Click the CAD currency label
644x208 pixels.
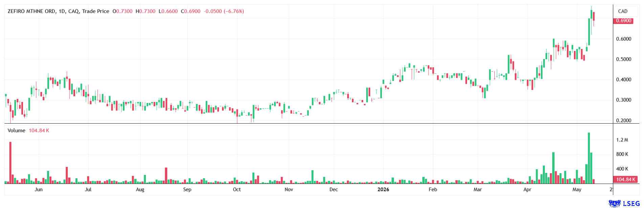pyautogui.click(x=623, y=11)
